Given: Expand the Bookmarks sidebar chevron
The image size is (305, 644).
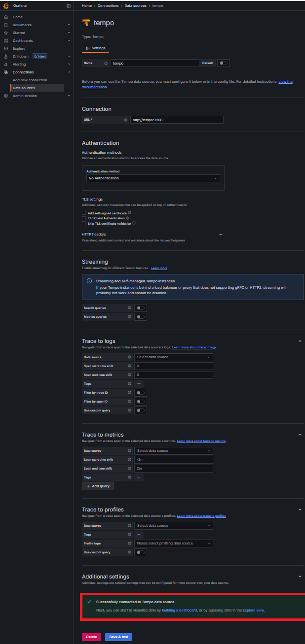Looking at the screenshot, I should [69, 25].
